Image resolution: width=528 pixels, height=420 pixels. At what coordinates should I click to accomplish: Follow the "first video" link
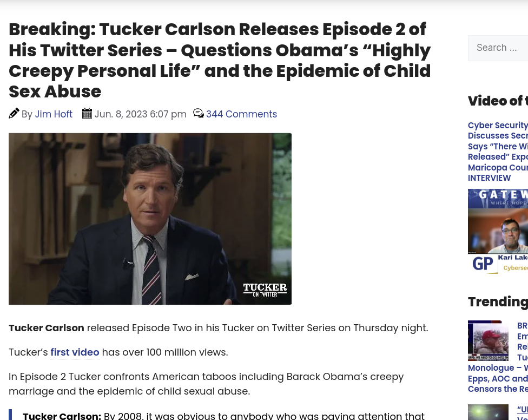point(75,352)
